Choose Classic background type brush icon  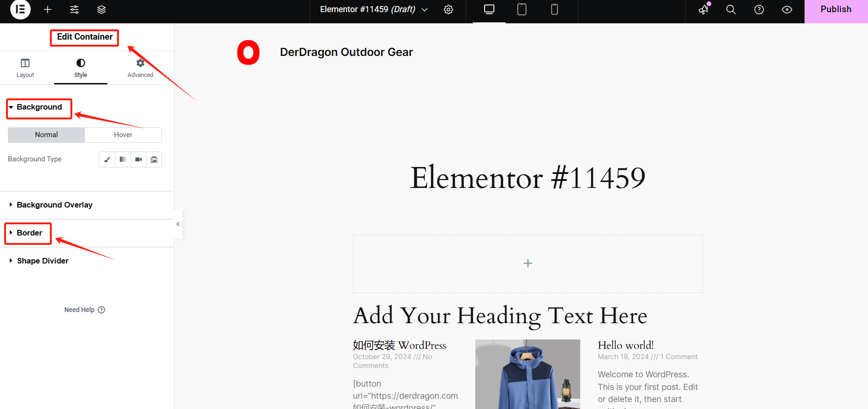[x=107, y=159]
